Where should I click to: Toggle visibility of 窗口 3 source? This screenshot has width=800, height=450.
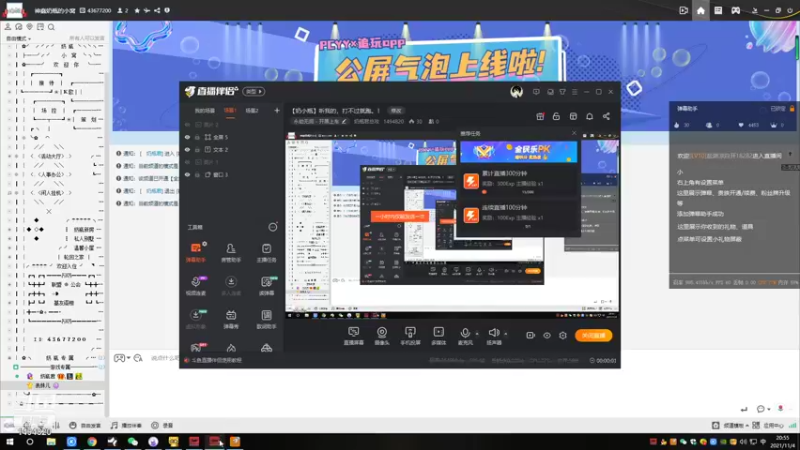click(187, 174)
